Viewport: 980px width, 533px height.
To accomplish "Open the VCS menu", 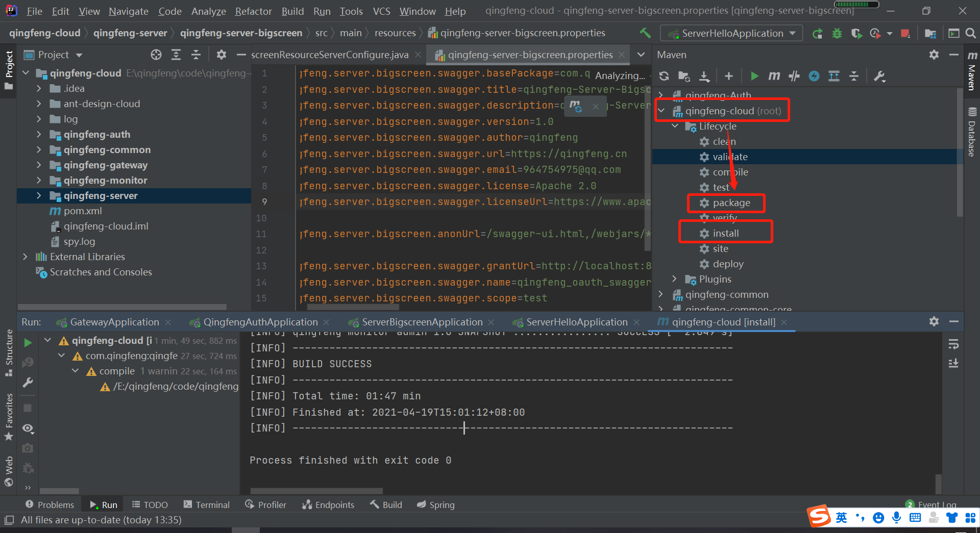I will (x=381, y=11).
